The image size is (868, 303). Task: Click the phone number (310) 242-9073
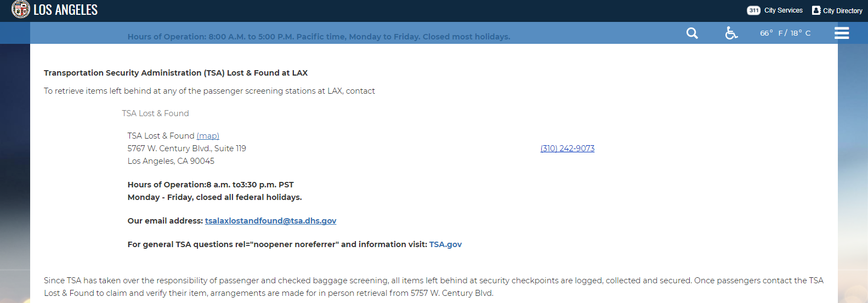[567, 148]
